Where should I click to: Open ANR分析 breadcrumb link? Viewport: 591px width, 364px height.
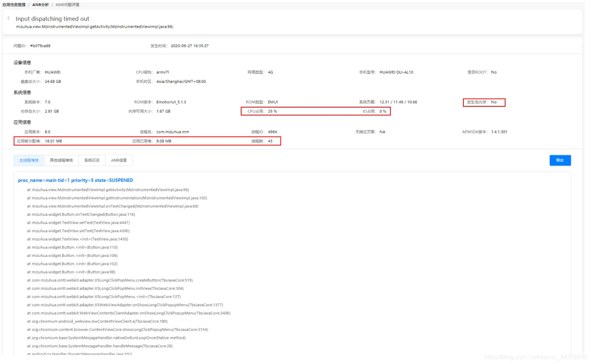click(x=41, y=5)
